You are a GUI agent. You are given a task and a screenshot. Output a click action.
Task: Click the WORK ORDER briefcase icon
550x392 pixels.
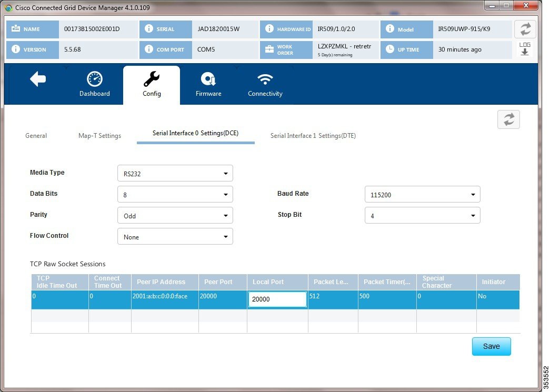pyautogui.click(x=269, y=49)
